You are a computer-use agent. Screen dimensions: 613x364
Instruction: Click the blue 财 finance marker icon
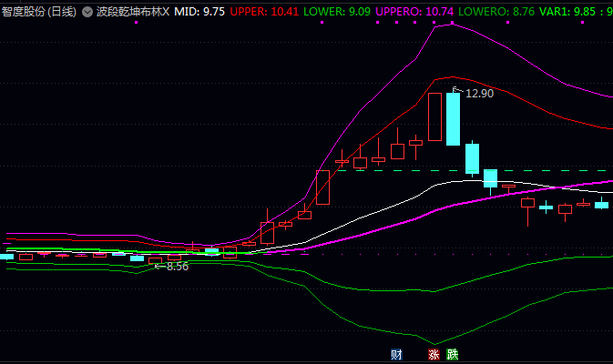396,355
